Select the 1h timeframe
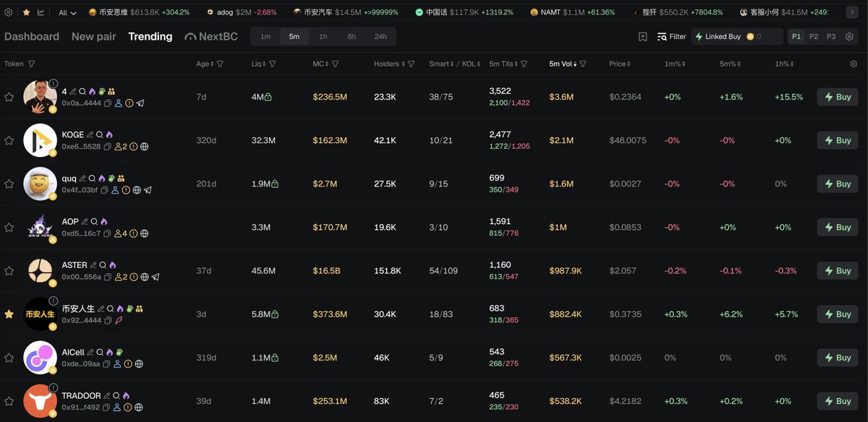The width and height of the screenshot is (868, 422). tap(323, 36)
